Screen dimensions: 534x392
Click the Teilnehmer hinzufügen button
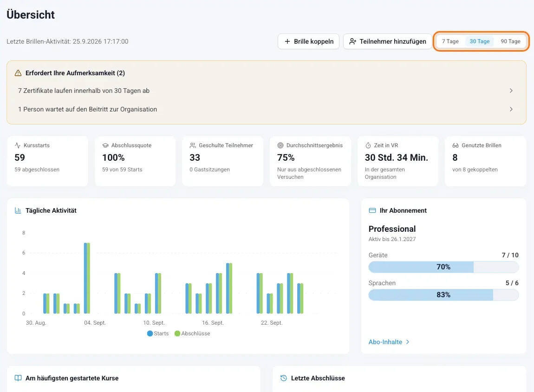coord(388,41)
